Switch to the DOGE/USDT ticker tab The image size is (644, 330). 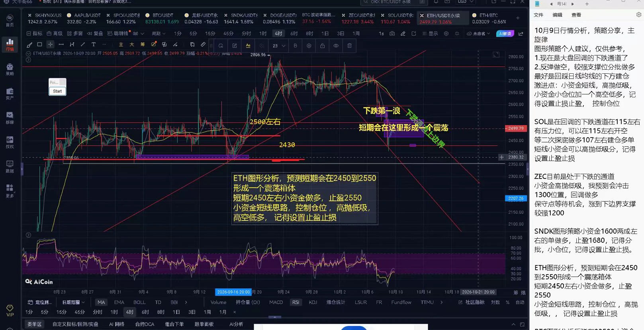pos(280,18)
